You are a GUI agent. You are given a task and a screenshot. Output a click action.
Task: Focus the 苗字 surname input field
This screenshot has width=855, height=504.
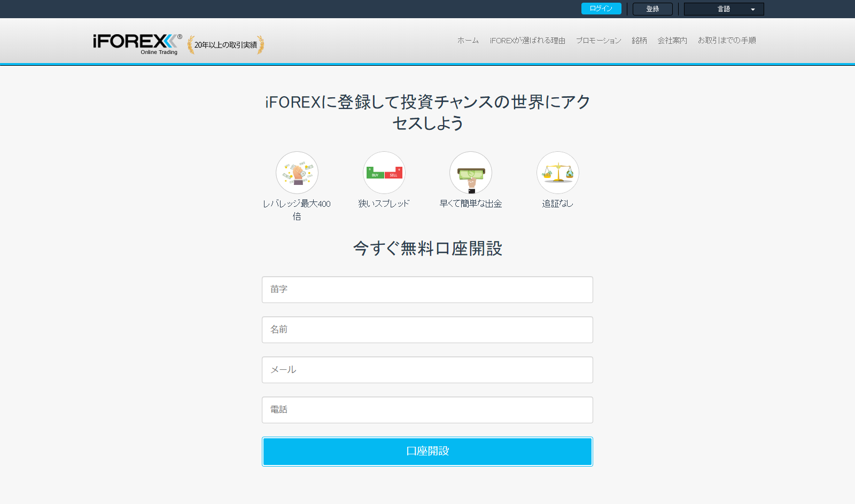[x=428, y=290]
